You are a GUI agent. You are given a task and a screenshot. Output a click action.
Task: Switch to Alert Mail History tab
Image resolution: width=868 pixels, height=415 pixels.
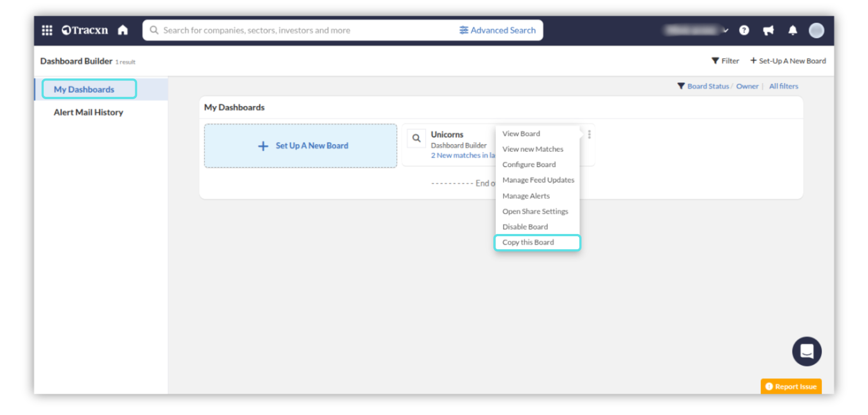88,112
